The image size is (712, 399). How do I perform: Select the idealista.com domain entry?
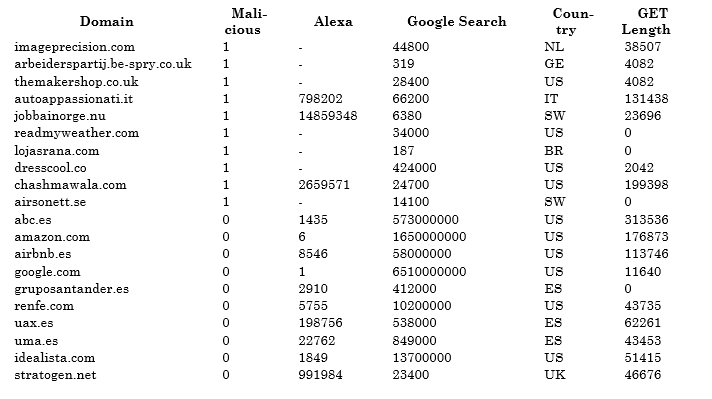pos(54,358)
